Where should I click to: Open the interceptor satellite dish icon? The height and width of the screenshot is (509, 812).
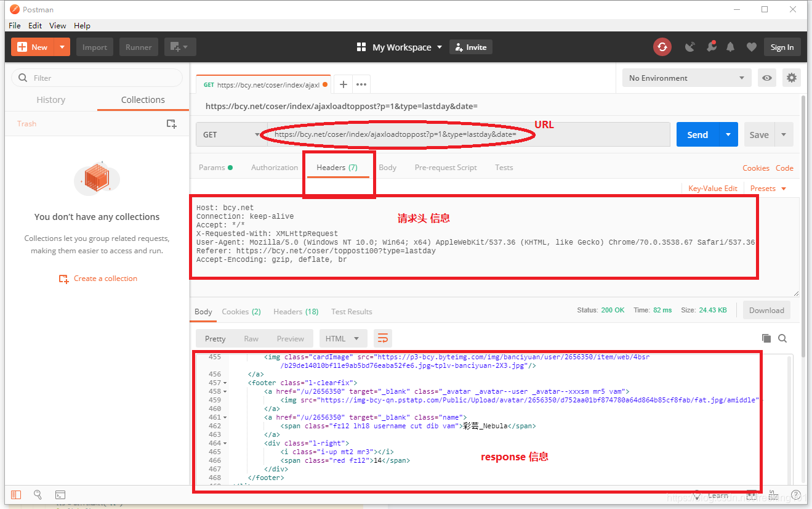pos(690,47)
